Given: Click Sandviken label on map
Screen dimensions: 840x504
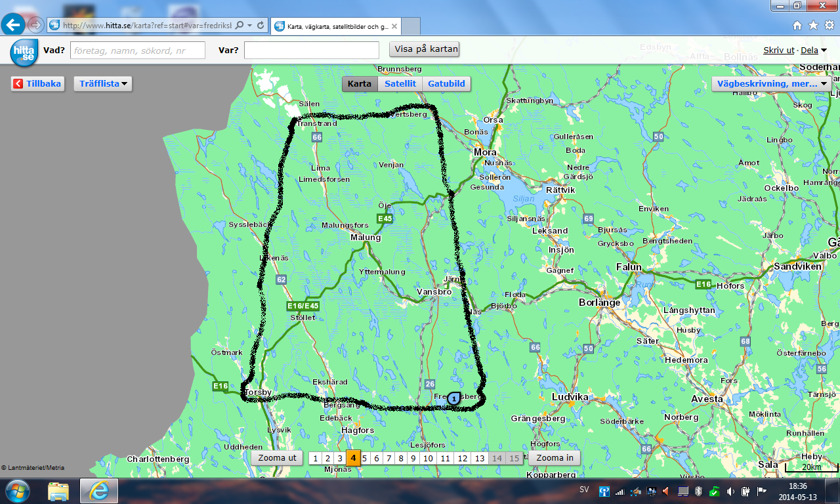Looking at the screenshot, I should pos(797,267).
